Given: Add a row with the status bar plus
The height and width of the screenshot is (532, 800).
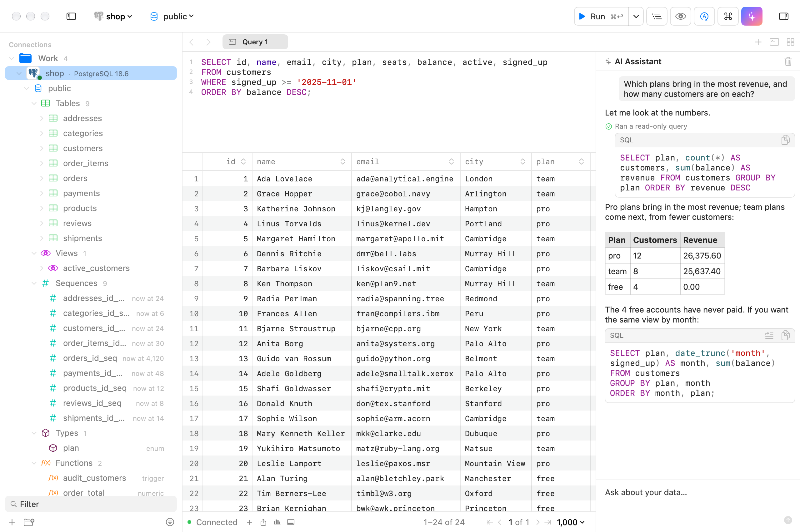Looking at the screenshot, I should pos(249,522).
